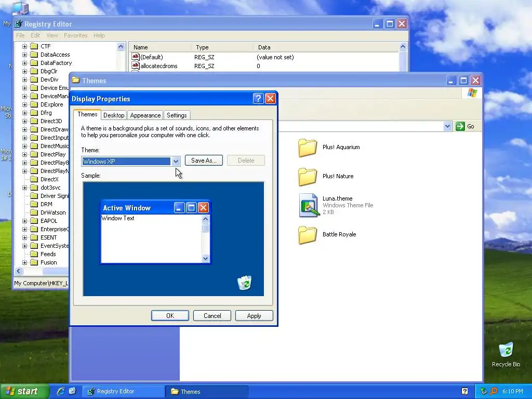Open the address bar dropdown in Themes window
The image size is (532, 399).
pyautogui.click(x=447, y=126)
